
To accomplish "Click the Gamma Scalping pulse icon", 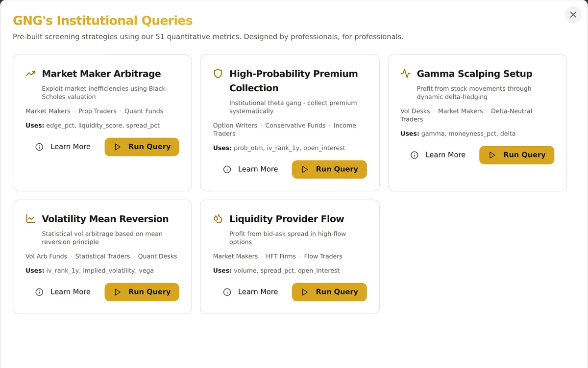I will point(406,74).
